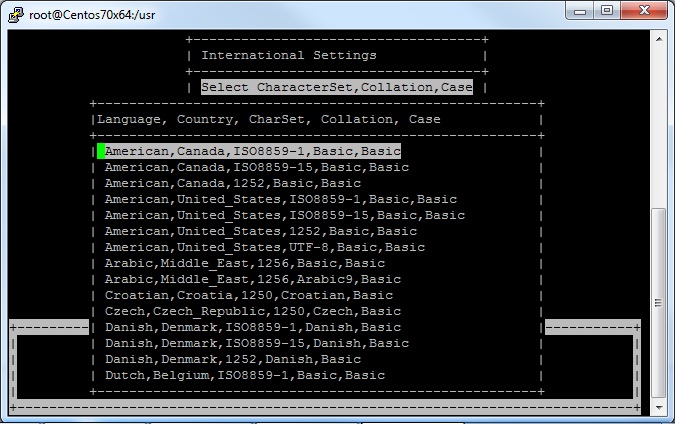The height and width of the screenshot is (424, 675).
Task: Choose American,Canada,1252,Basic,Basic option
Action: pos(232,184)
